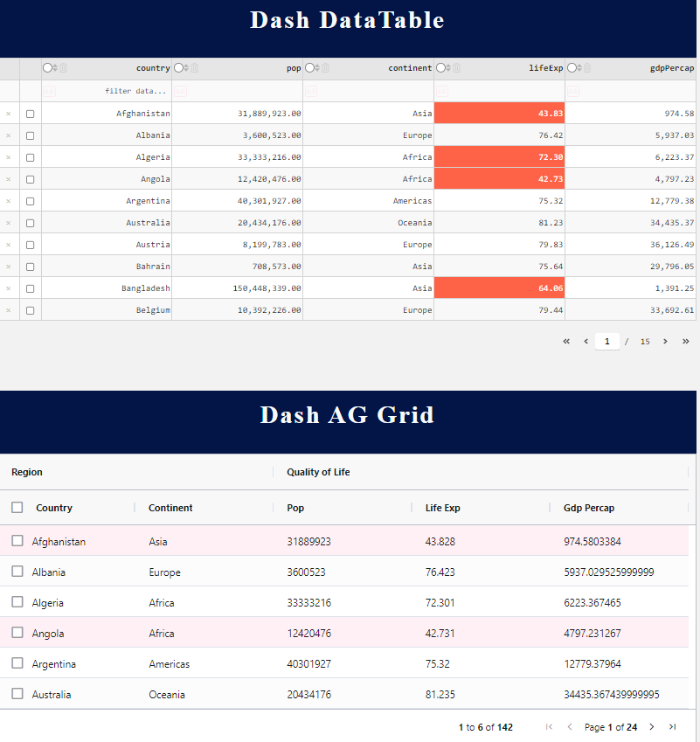Tick the Argentina checkbox in AG Grid
This screenshot has width=700, height=742.
17,663
